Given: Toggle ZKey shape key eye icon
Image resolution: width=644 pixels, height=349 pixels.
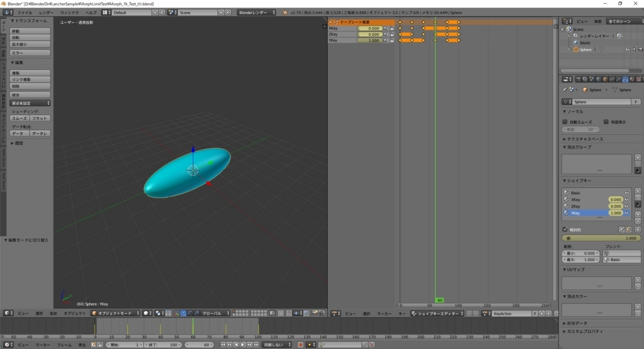Looking at the screenshot, I should [x=627, y=206].
